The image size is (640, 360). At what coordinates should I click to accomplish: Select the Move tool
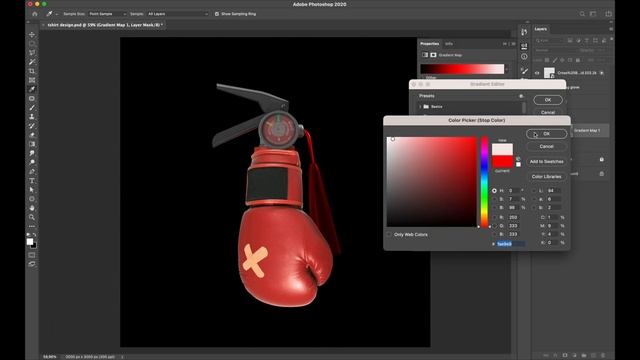point(32,35)
